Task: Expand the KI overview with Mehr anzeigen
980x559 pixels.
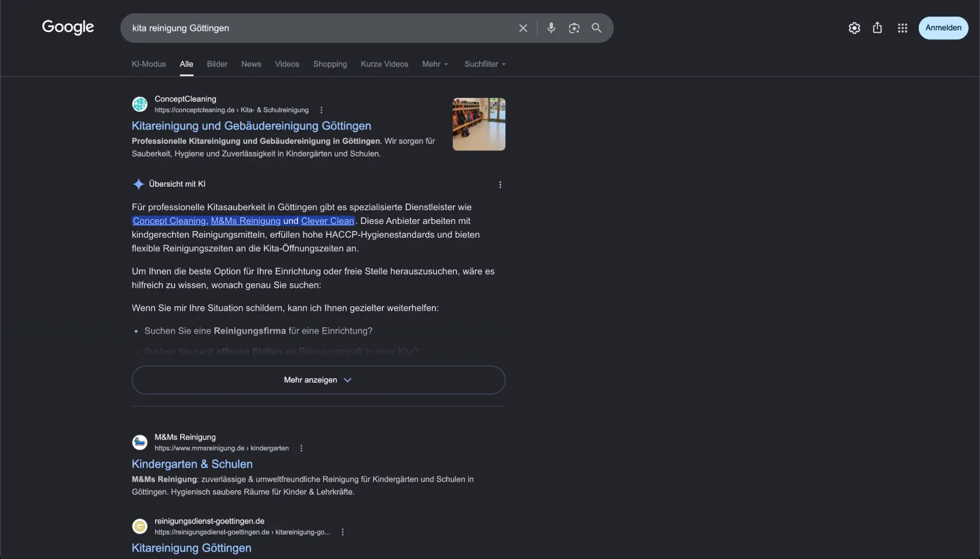Action: click(318, 380)
